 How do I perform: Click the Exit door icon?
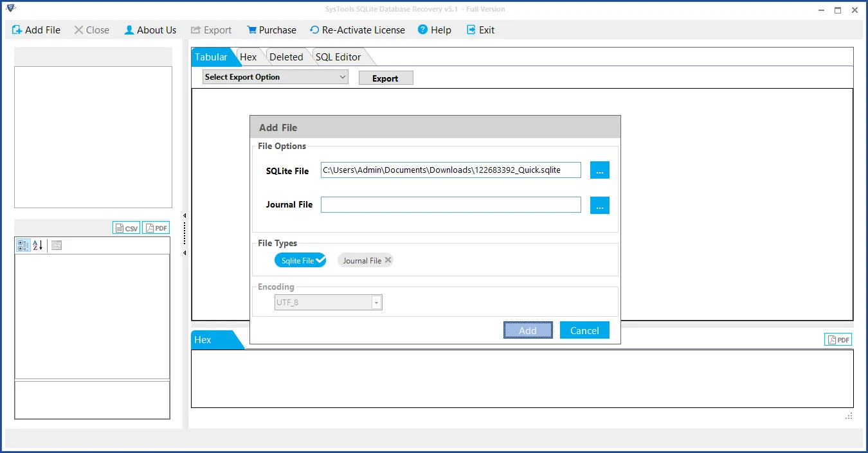point(471,30)
